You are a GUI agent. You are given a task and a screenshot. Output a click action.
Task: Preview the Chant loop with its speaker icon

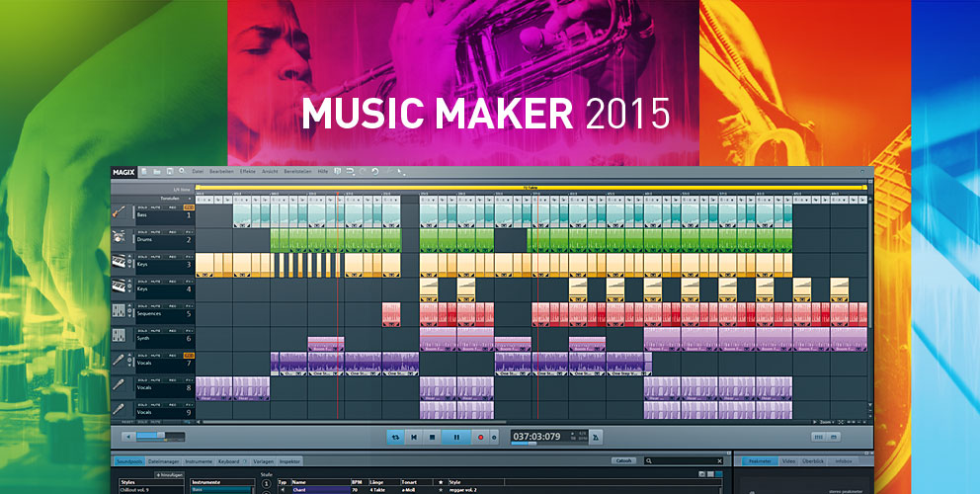pyautogui.click(x=283, y=490)
